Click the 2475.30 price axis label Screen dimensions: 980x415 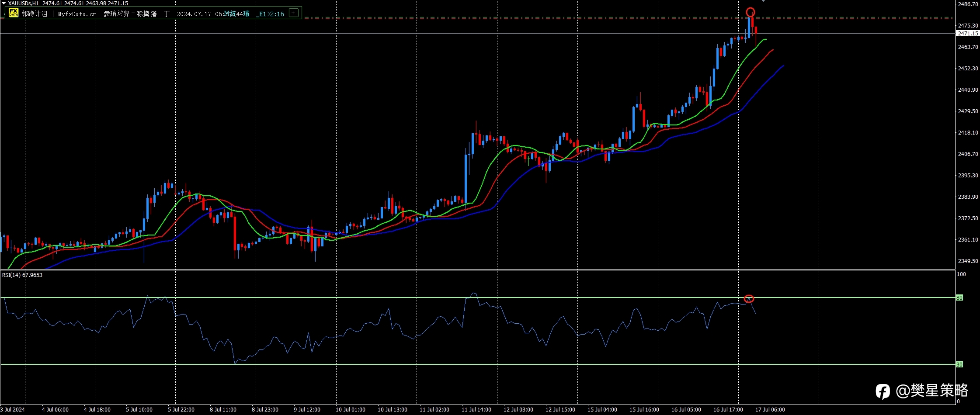pos(968,26)
